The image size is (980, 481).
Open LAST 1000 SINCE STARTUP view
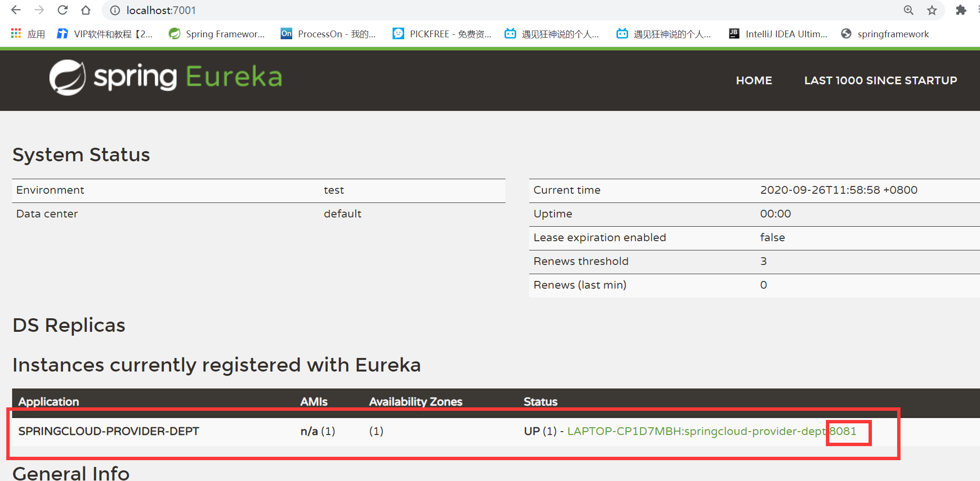[880, 80]
